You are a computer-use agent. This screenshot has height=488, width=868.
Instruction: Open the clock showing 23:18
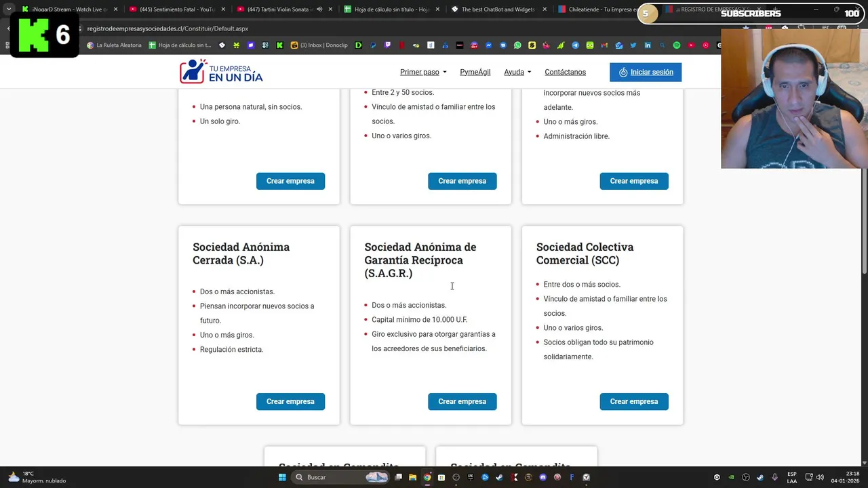[x=846, y=477]
